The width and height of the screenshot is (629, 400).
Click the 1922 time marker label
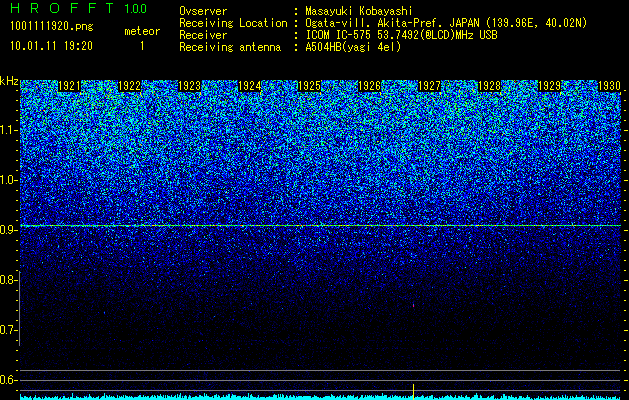(x=129, y=86)
